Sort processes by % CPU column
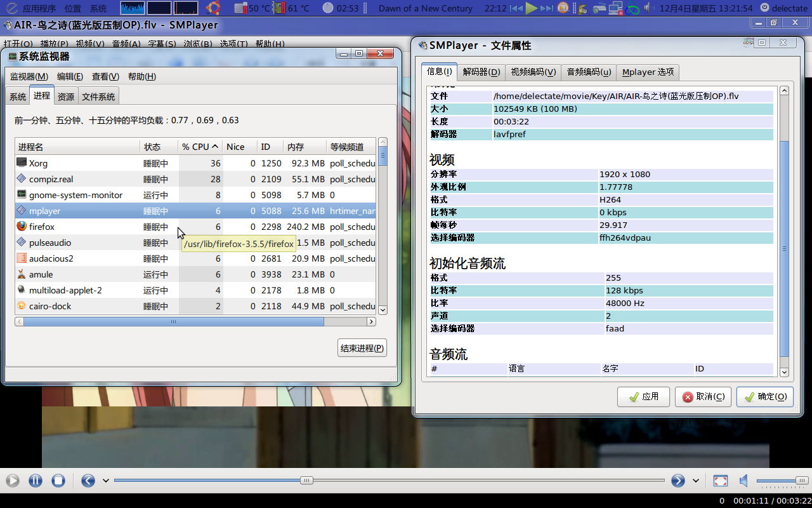This screenshot has height=508, width=812. click(200, 147)
